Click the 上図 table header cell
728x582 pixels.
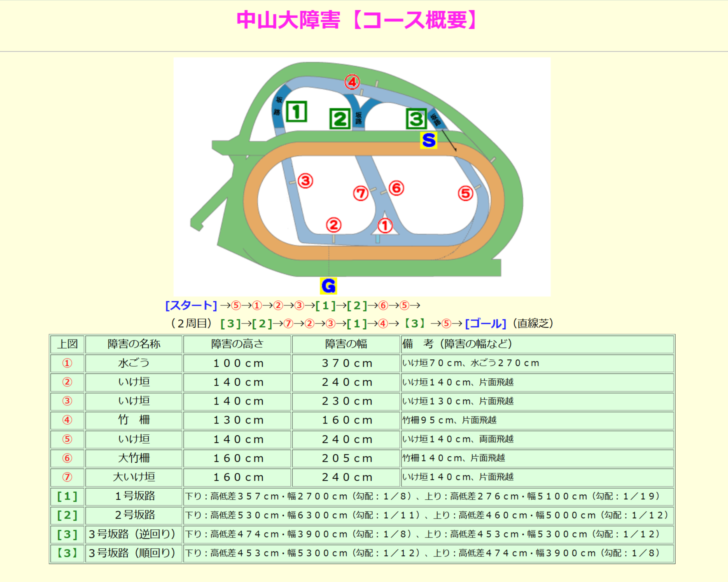pos(67,344)
